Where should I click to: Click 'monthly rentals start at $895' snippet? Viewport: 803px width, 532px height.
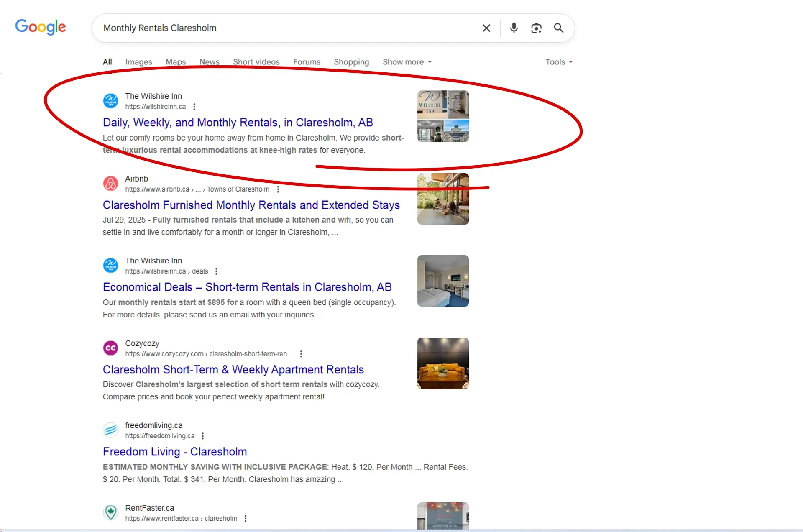click(x=178, y=302)
